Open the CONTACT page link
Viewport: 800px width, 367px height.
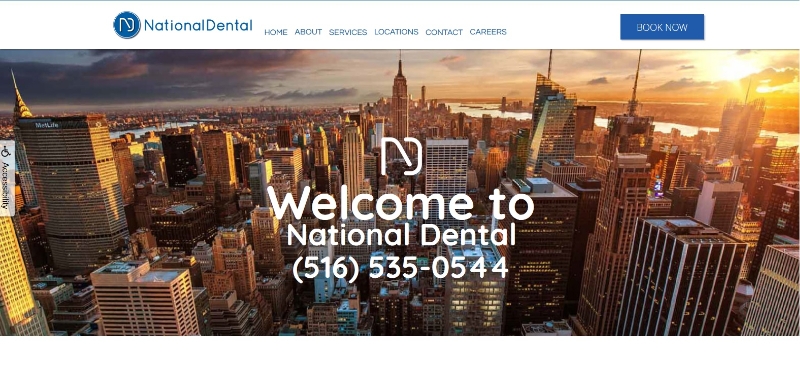(x=444, y=32)
